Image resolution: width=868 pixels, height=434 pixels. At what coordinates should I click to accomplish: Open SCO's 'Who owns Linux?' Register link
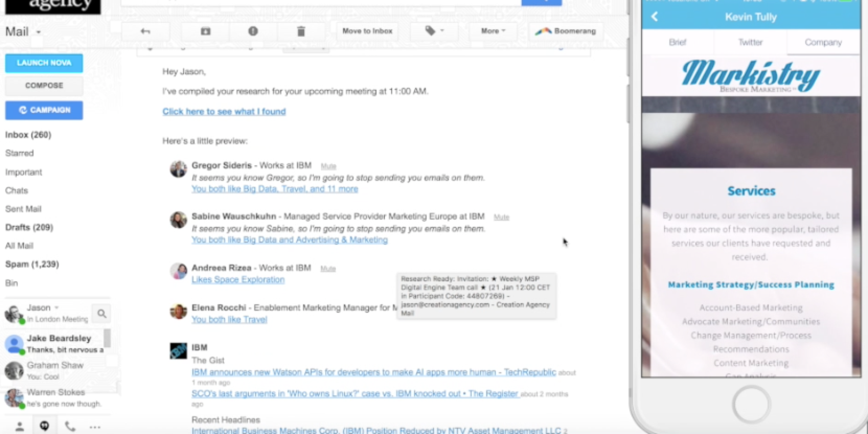[355, 394]
